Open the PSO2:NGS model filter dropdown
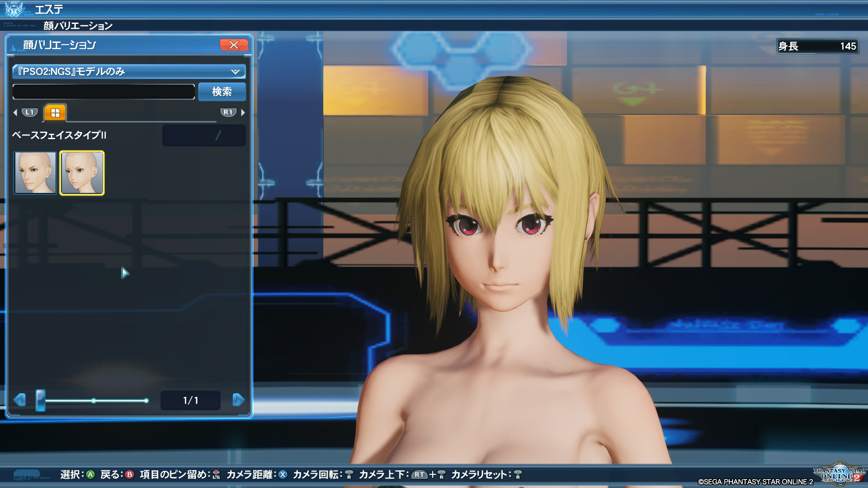 tap(128, 71)
